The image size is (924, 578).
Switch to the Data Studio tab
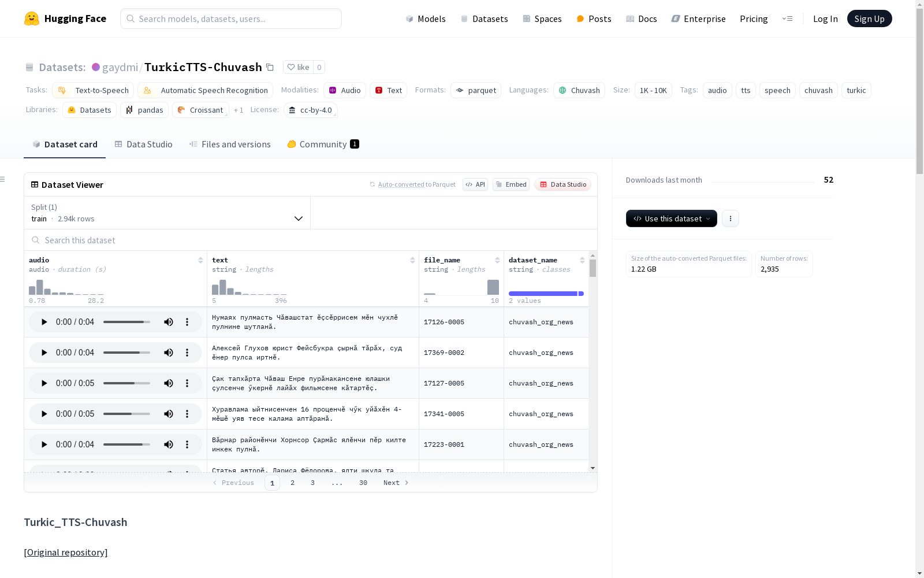pyautogui.click(x=144, y=144)
